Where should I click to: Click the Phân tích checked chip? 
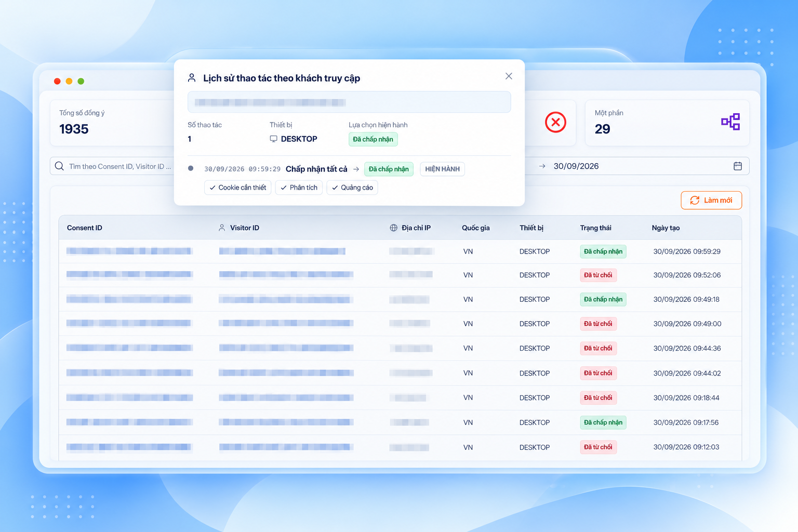point(299,188)
